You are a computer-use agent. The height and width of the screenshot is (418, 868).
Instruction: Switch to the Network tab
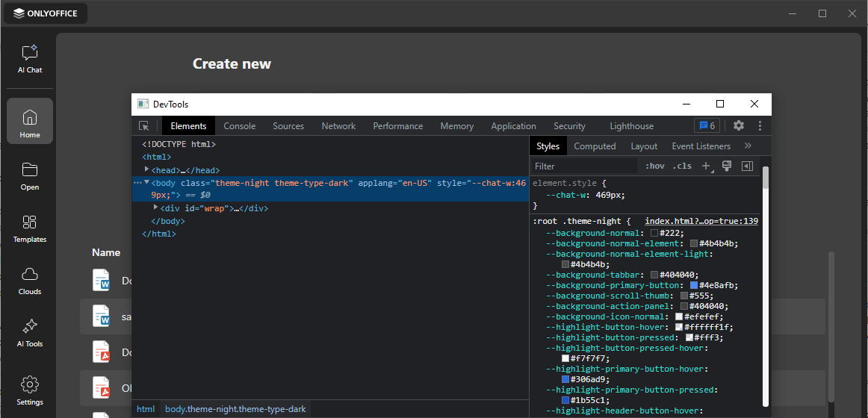point(338,126)
